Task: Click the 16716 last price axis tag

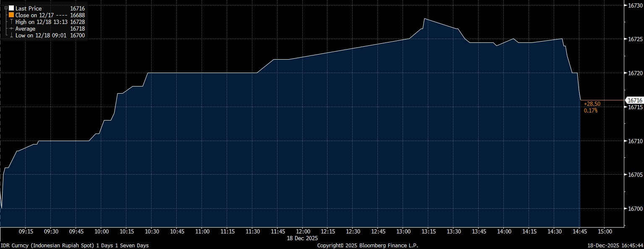Action: (634, 100)
